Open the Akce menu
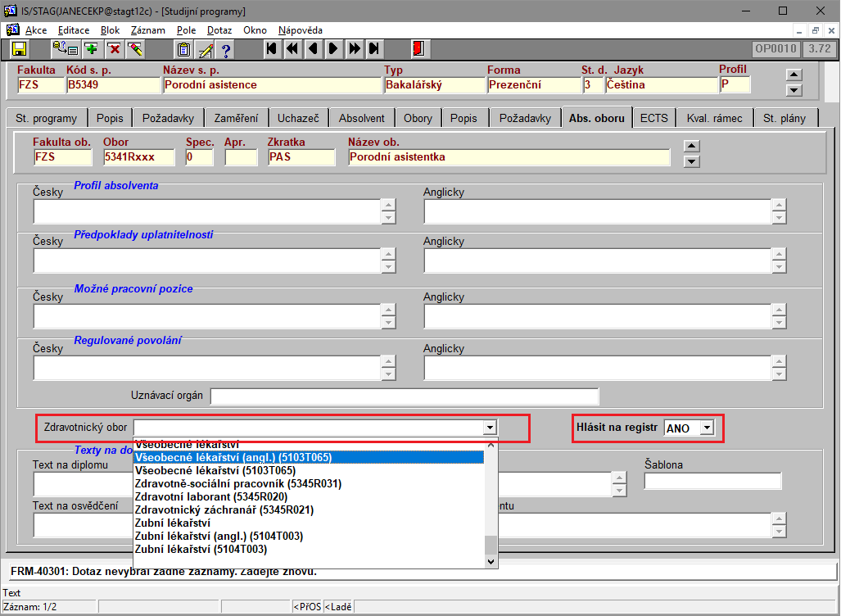 36,30
